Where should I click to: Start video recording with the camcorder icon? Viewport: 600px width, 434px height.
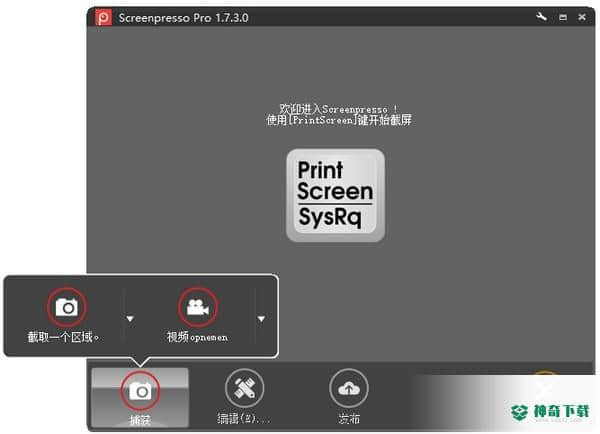(x=198, y=307)
